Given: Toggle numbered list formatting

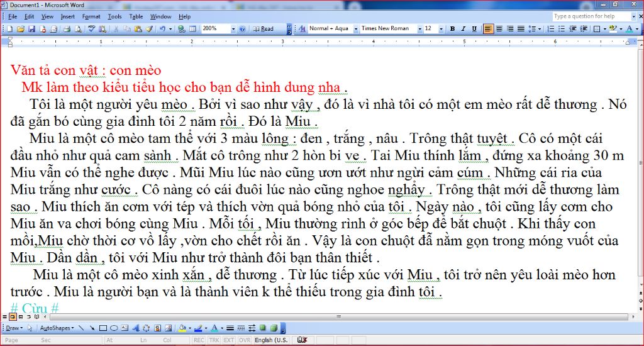Looking at the screenshot, I should point(551,29).
